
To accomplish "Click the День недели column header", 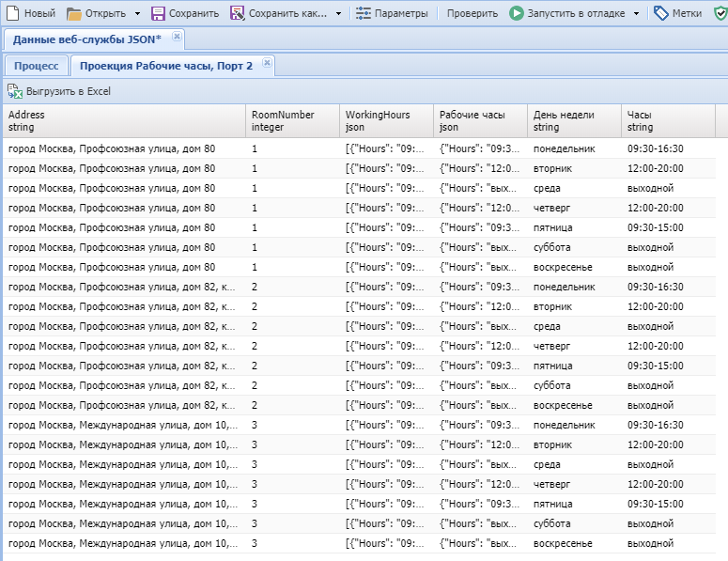I will tap(574, 120).
